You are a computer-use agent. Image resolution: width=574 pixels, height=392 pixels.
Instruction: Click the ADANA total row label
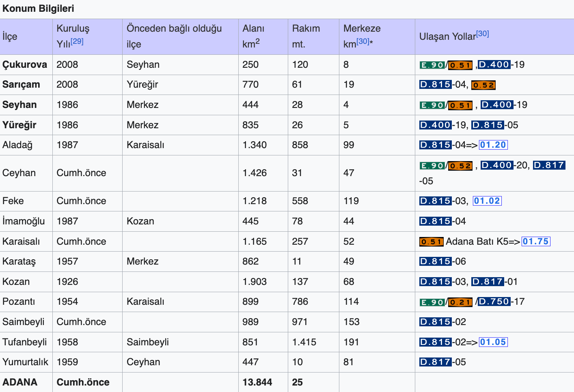(20, 382)
